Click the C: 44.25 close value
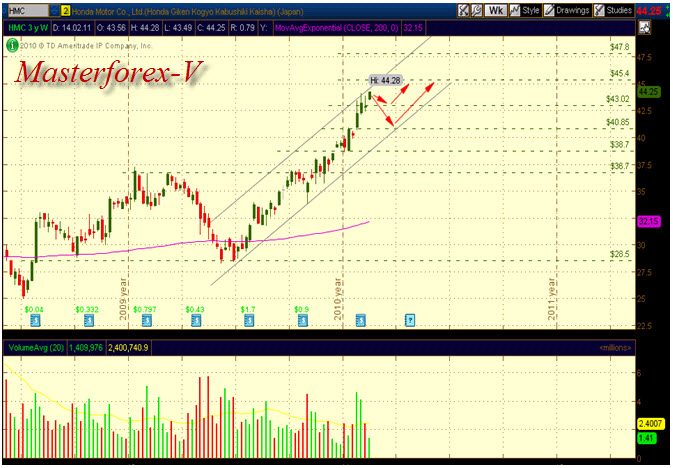673x468 pixels. [x=211, y=28]
